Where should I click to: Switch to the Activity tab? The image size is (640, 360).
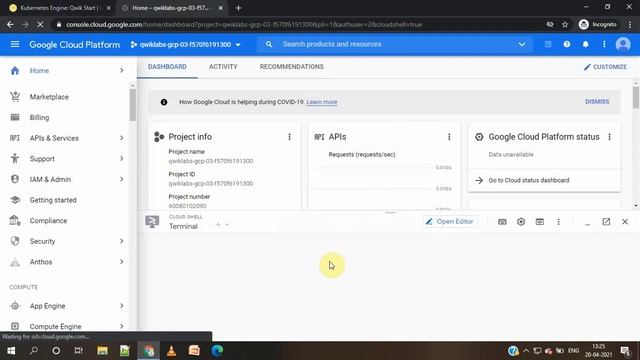click(223, 67)
